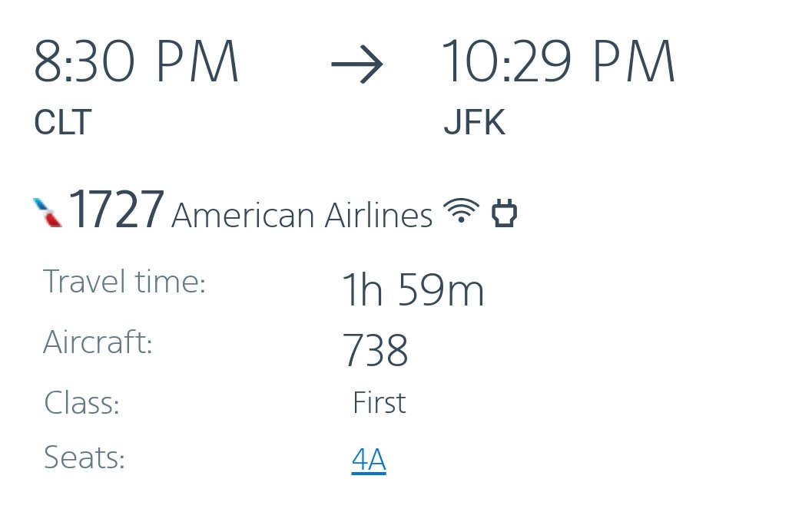The image size is (812, 512).
Task: Click the power outlet plug icon
Action: [x=504, y=213]
